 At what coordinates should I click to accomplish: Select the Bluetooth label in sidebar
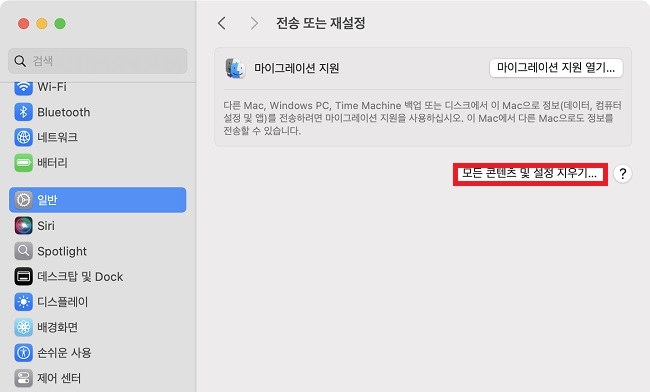[63, 112]
